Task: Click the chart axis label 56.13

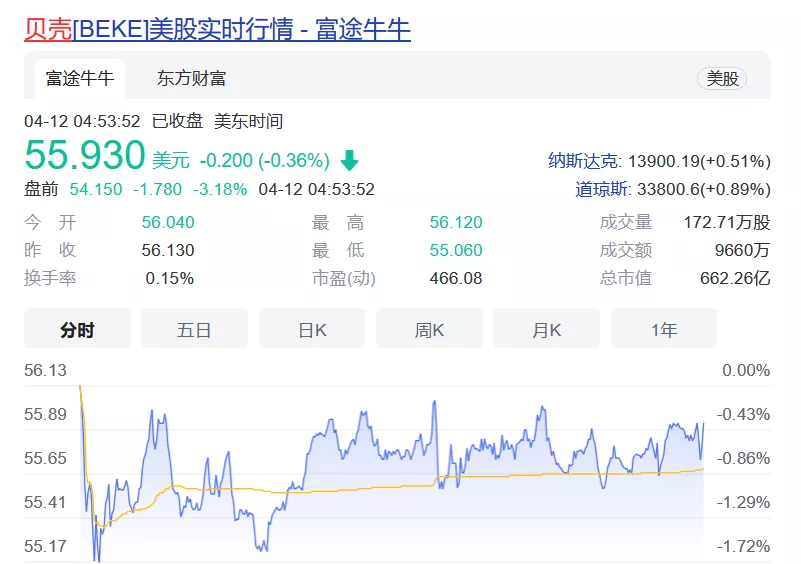Action: (45, 370)
